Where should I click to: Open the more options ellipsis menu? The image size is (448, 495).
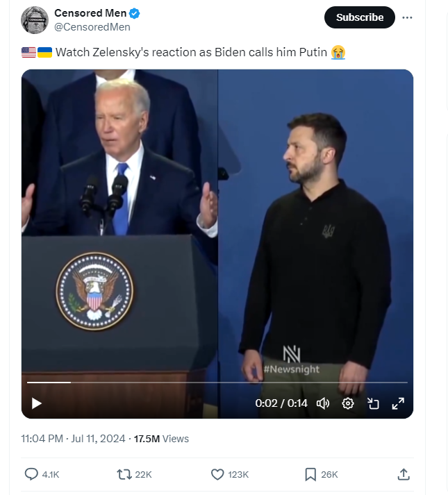(408, 18)
